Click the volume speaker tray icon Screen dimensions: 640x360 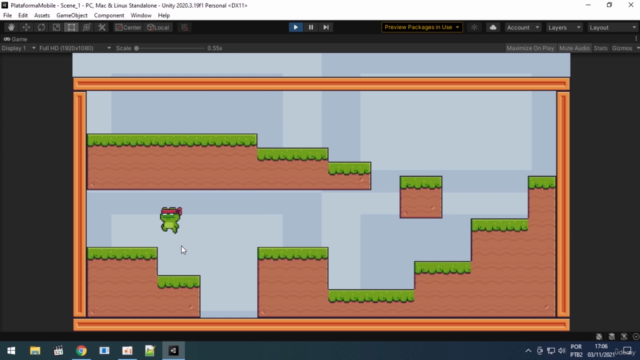pyautogui.click(x=562, y=351)
